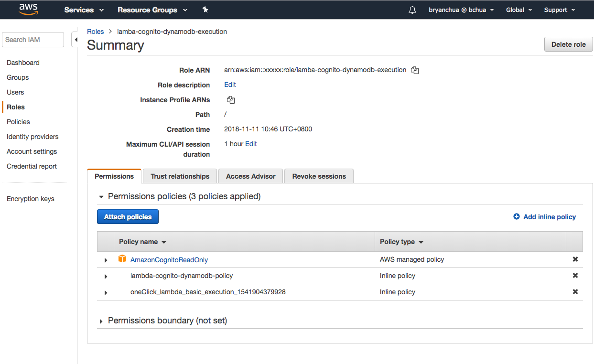Open Policies in the IAM sidebar
Image resolution: width=594 pixels, height=364 pixels.
[18, 122]
